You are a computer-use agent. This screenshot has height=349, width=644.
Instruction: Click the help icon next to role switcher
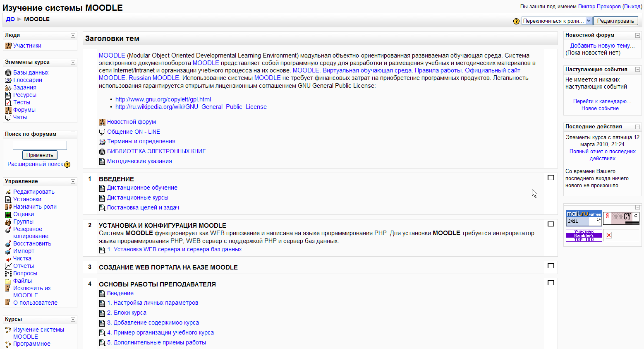click(x=516, y=21)
